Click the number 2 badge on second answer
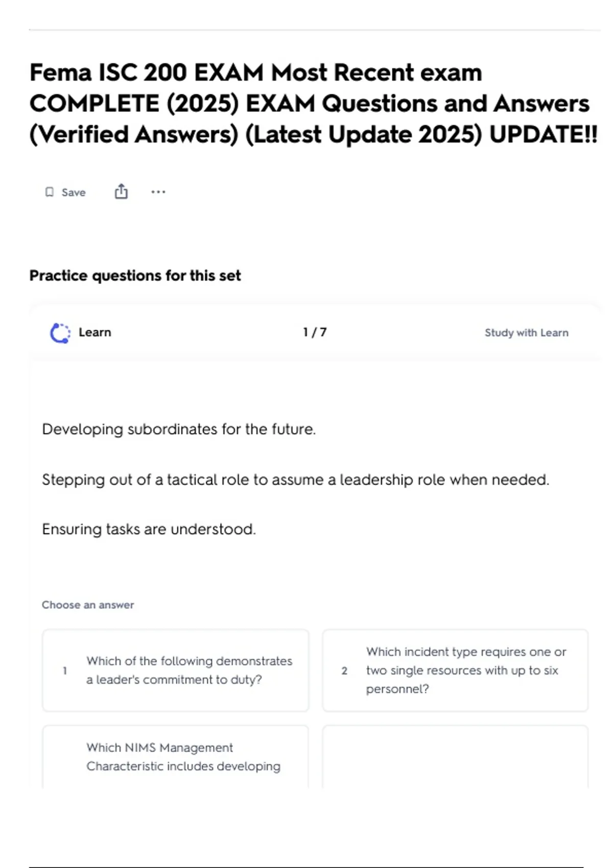This screenshot has height=868, width=613. pos(344,670)
